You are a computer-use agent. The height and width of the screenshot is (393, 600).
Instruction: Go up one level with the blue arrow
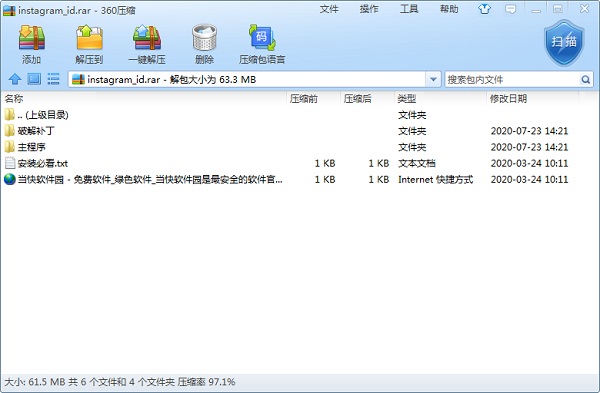[x=15, y=79]
